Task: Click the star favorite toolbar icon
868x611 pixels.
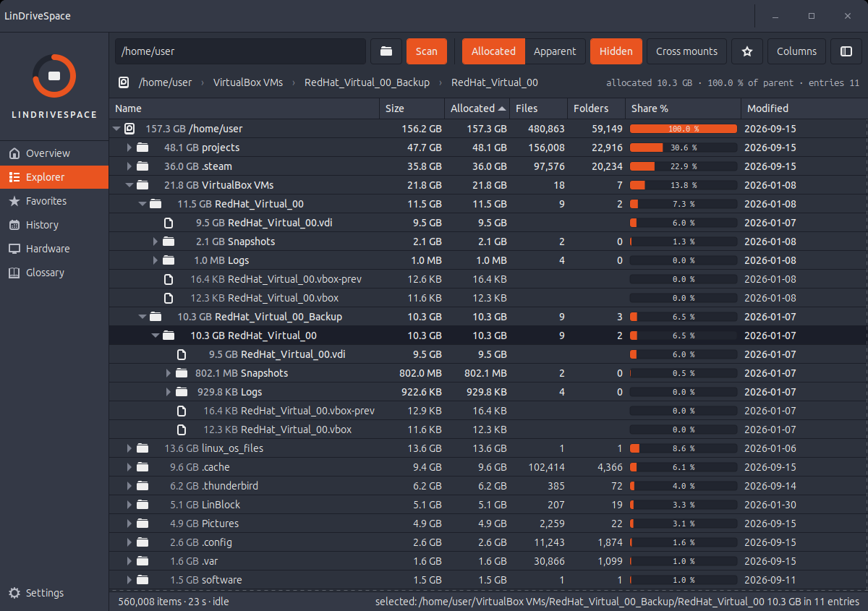Action: [747, 51]
